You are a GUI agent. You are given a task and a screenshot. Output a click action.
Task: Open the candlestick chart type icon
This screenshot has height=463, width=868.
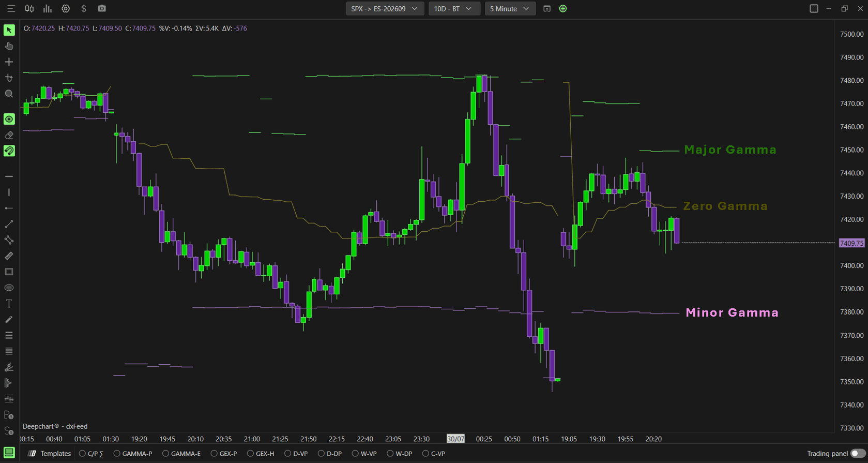click(x=29, y=9)
